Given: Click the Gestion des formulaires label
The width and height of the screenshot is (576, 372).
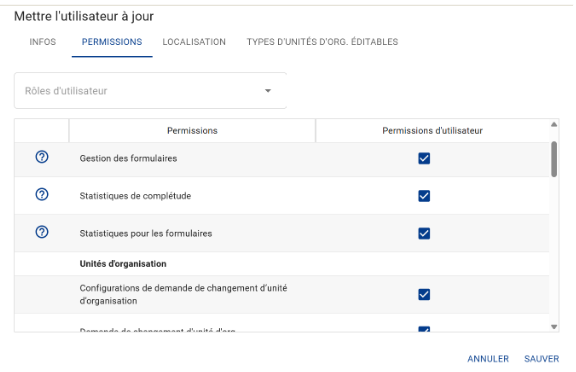Looking at the screenshot, I should [128, 158].
